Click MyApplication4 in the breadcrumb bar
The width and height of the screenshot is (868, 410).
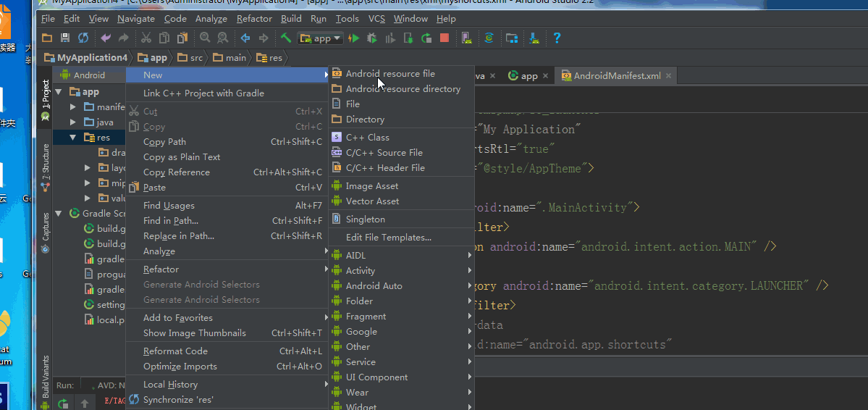click(86, 58)
